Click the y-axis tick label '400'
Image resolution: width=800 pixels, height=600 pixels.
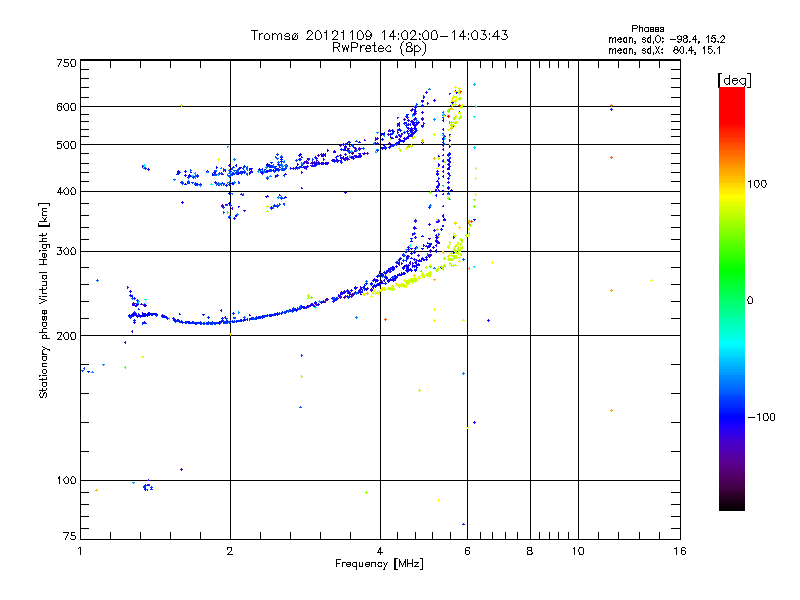(x=66, y=192)
